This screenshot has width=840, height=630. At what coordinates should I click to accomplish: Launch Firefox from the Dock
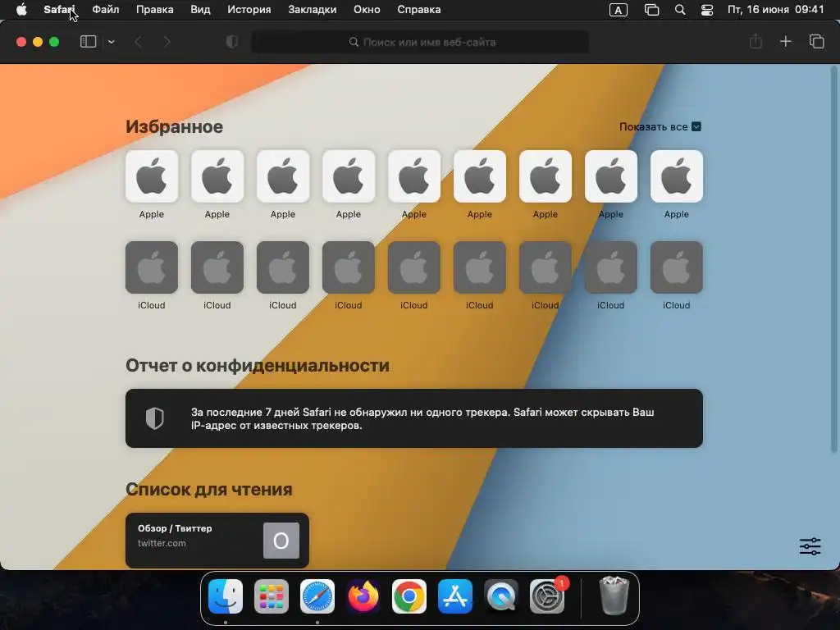tap(363, 596)
